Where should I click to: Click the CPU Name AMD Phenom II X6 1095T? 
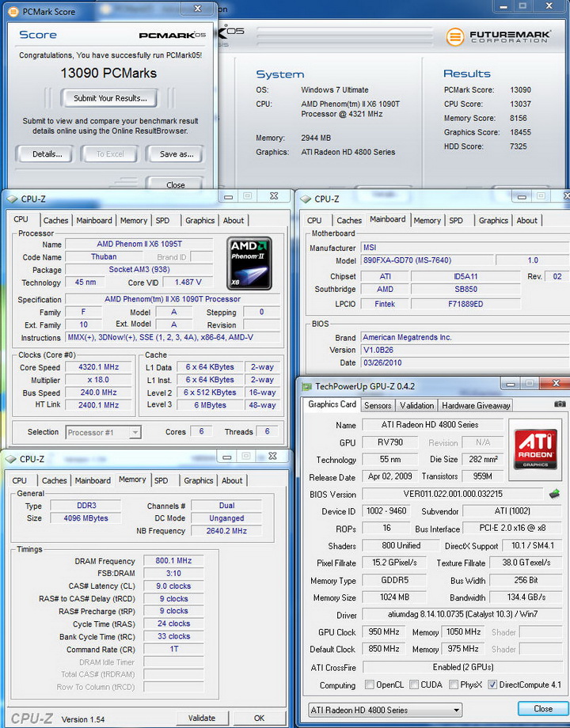pos(139,245)
